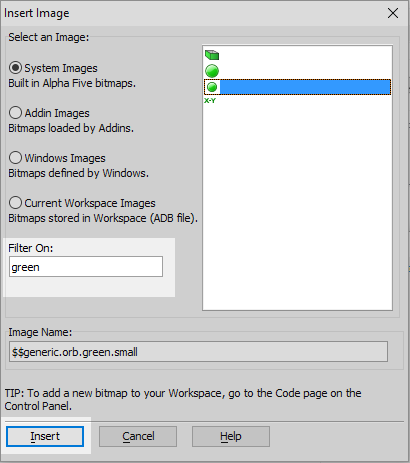Click the Insert button
This screenshot has height=463, width=410.
(x=45, y=436)
